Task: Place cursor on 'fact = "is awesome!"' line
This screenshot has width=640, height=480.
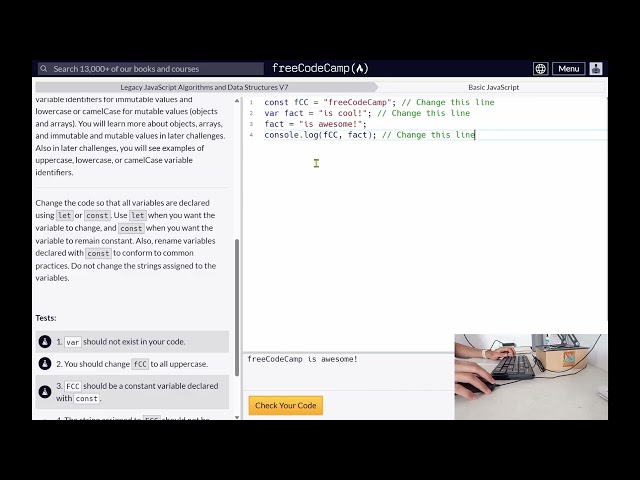Action: [x=315, y=124]
